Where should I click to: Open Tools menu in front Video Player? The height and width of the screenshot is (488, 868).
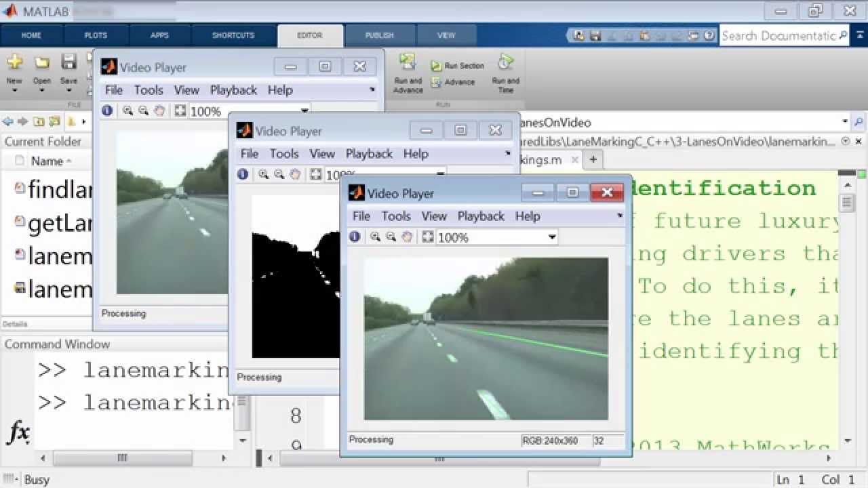396,216
